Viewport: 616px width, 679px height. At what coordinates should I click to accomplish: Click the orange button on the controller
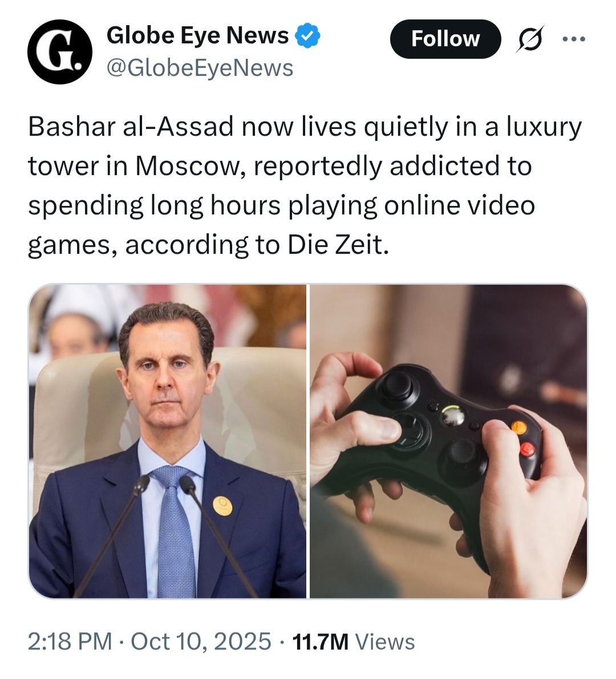[x=519, y=428]
